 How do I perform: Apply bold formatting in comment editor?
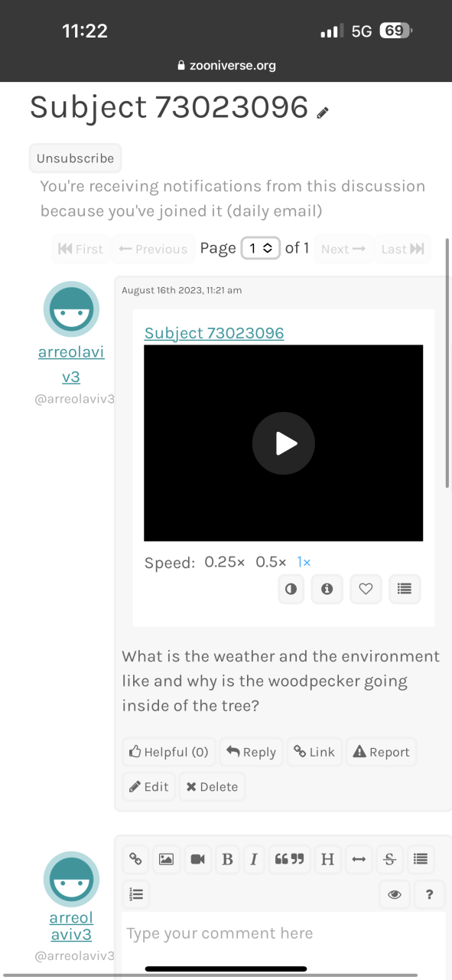click(227, 859)
